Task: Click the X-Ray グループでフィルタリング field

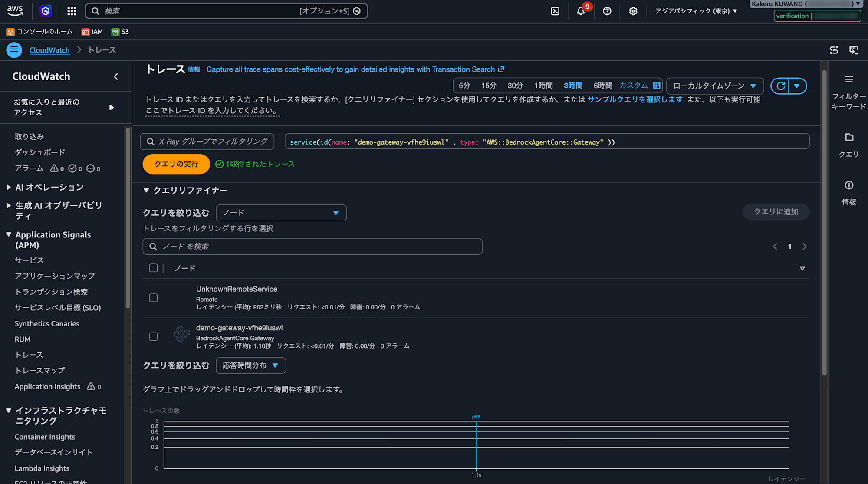Action: [x=207, y=142]
